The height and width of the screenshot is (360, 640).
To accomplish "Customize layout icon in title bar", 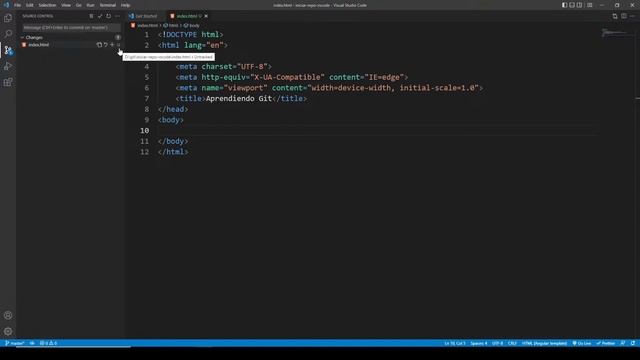I will pos(590,5).
